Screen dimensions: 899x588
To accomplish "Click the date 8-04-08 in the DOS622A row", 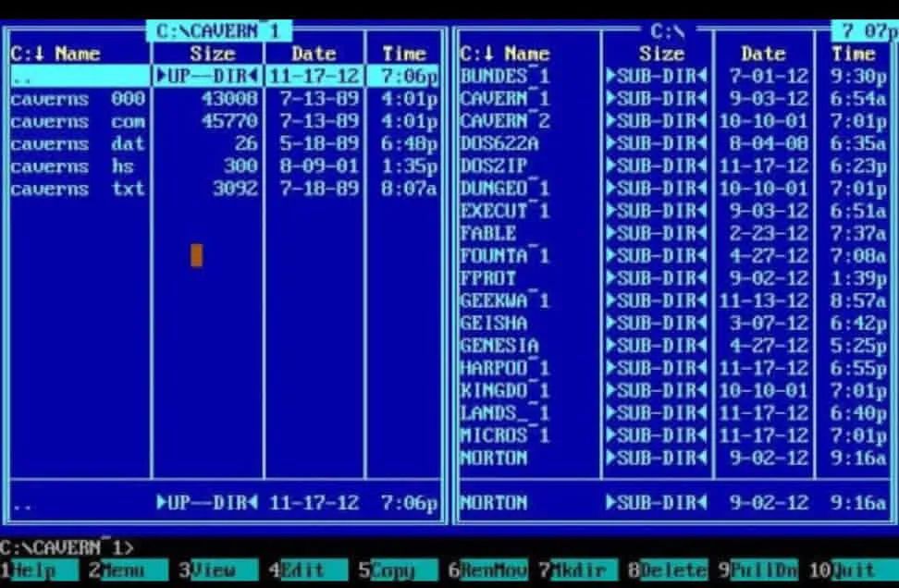I will click(769, 143).
